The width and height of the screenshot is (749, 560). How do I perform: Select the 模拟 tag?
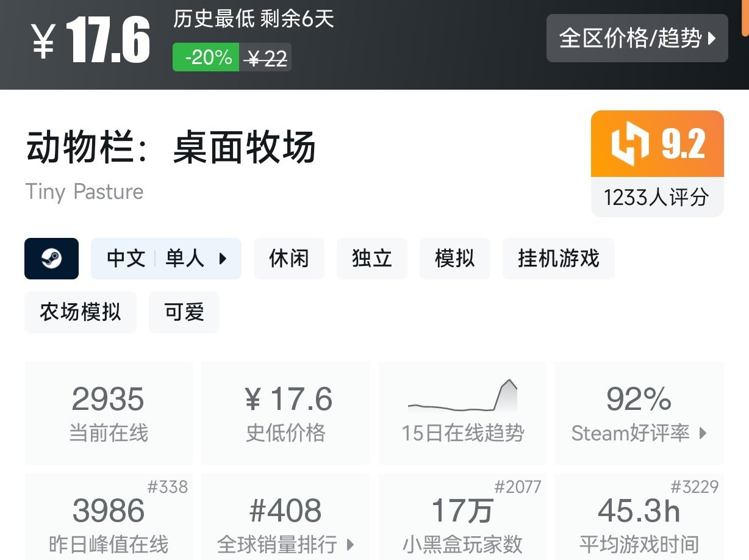pyautogui.click(x=454, y=259)
